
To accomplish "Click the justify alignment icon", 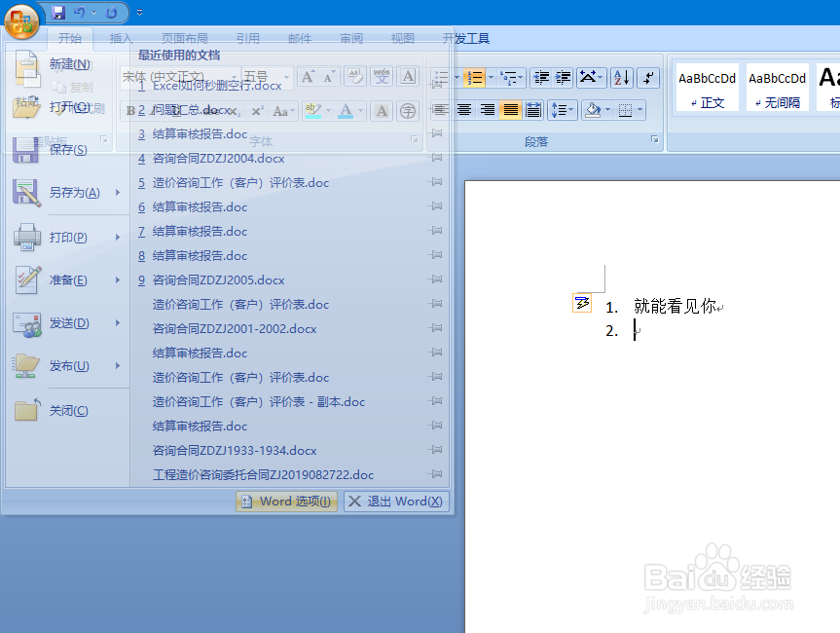I will (511, 110).
